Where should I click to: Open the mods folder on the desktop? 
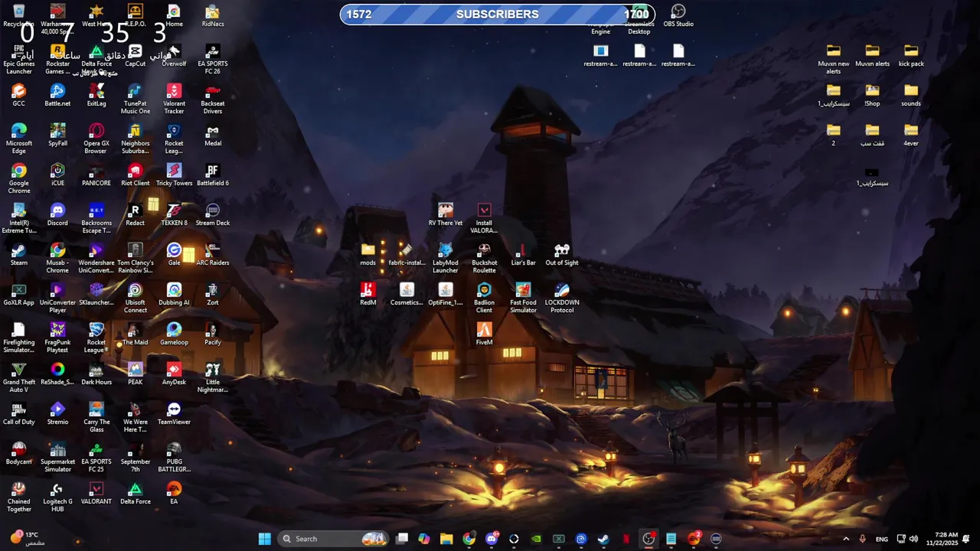click(368, 254)
